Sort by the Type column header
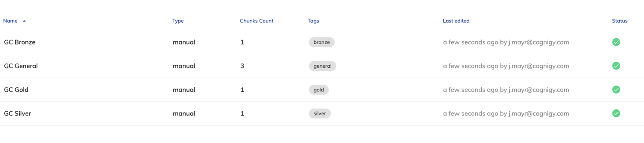The image size is (644, 143). pos(178,21)
